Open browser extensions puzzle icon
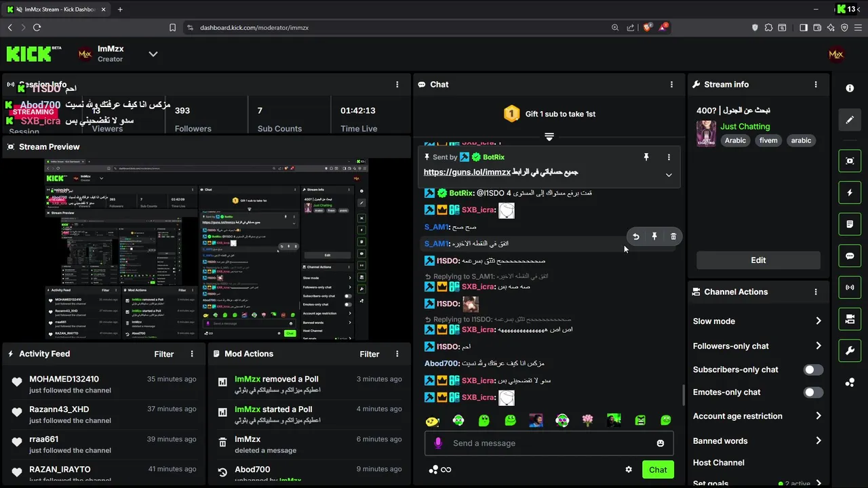This screenshot has width=868, height=488. click(768, 28)
